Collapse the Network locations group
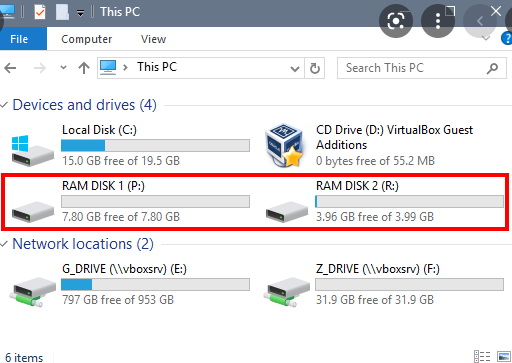The image size is (512, 363). coord(4,244)
